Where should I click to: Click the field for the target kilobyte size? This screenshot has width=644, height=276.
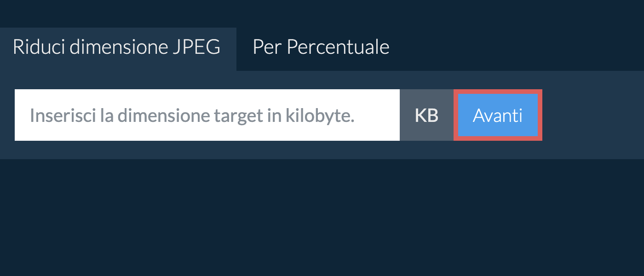coord(207,115)
